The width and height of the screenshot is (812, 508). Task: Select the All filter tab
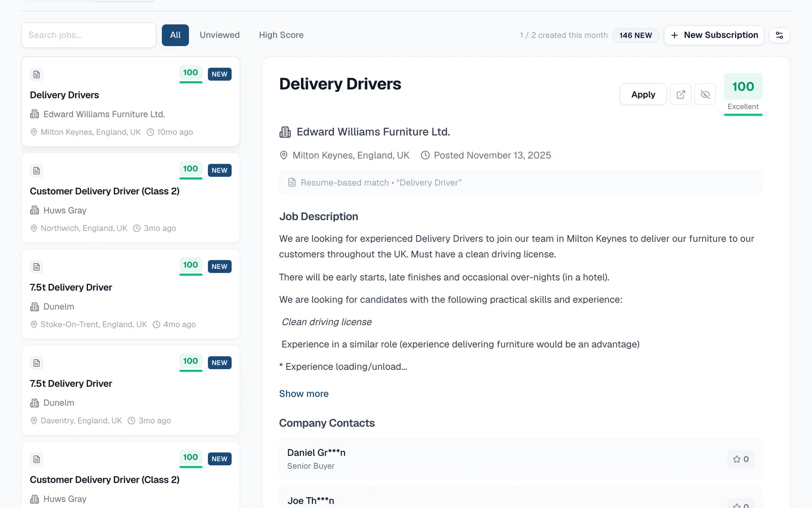coord(175,35)
